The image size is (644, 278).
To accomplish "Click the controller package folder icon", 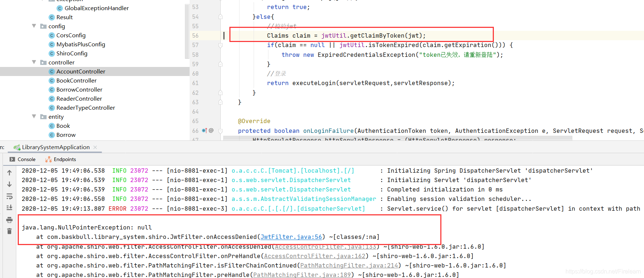I will point(43,62).
